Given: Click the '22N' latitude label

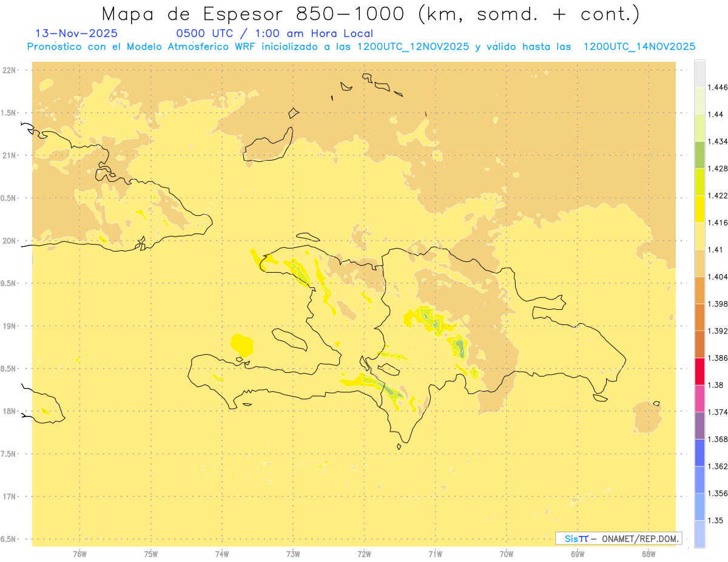Looking at the screenshot, I should (10, 70).
